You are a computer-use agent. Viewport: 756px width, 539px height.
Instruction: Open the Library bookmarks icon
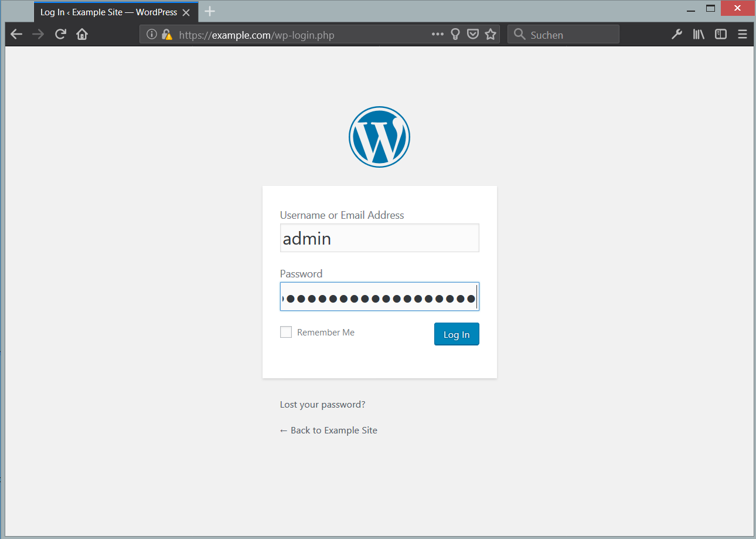698,35
